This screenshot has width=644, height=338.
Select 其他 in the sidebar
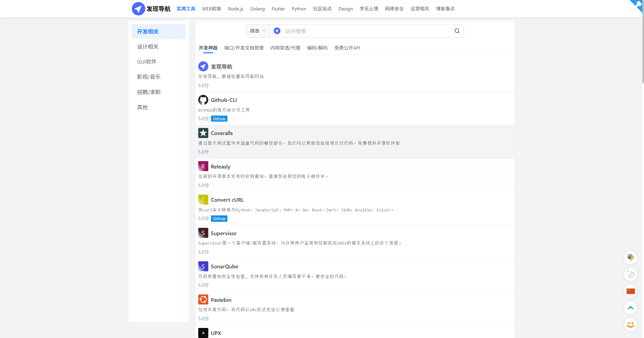point(159,107)
